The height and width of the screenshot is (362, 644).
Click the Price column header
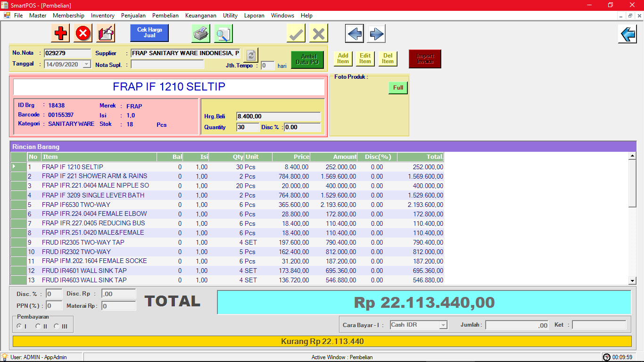click(x=291, y=157)
